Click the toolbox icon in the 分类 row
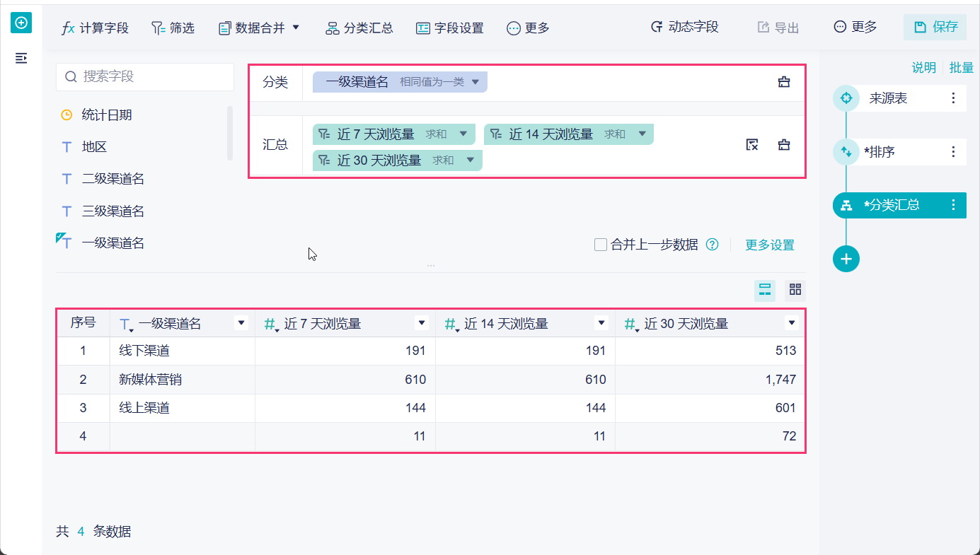980x555 pixels. 784,82
